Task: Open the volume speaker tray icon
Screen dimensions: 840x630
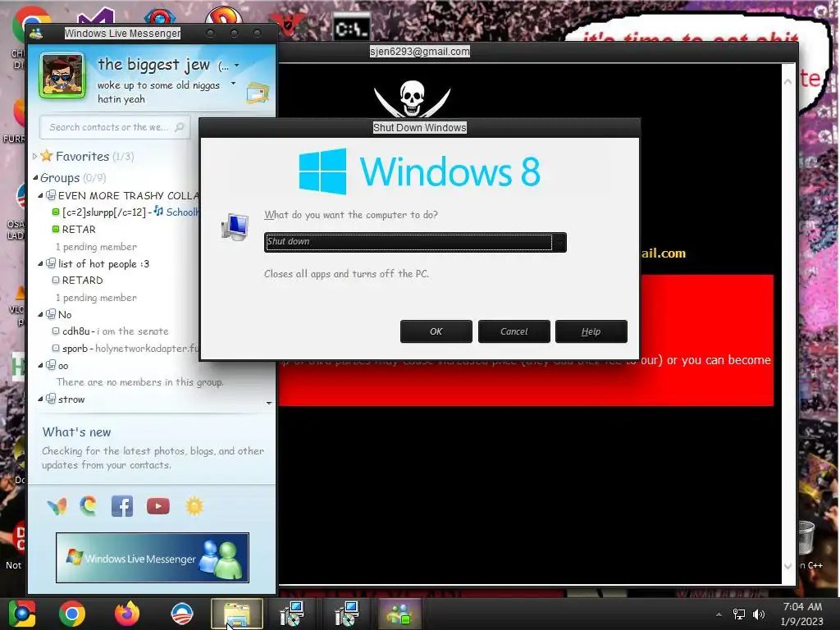Action: click(759, 614)
